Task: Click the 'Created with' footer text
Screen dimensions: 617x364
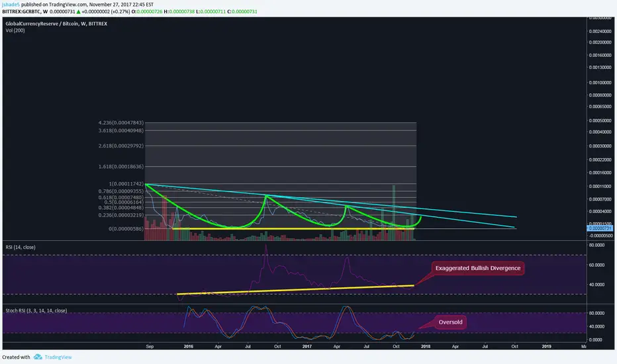Action: pyautogui.click(x=16, y=357)
